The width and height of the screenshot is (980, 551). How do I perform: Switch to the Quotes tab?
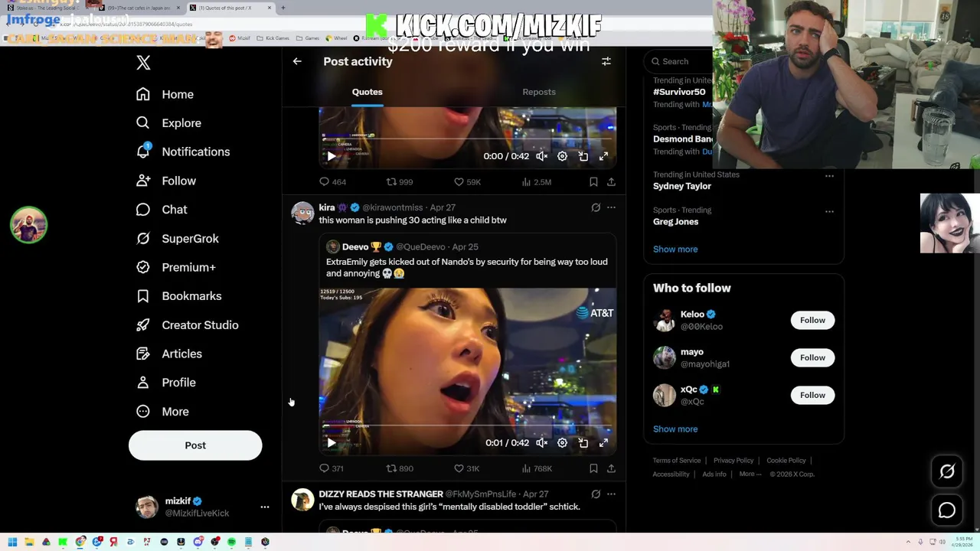tap(367, 92)
